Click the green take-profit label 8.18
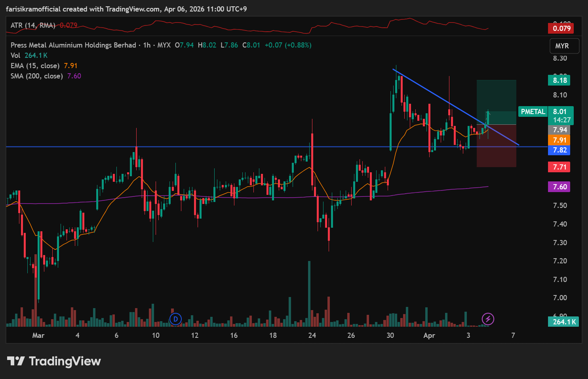Image resolution: width=588 pixels, height=379 pixels. pyautogui.click(x=559, y=80)
